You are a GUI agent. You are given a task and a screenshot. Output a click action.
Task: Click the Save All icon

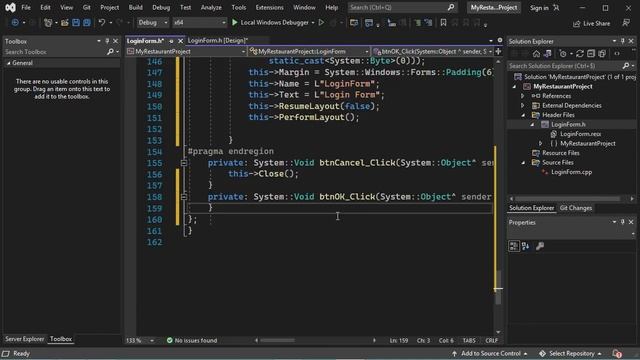87,23
